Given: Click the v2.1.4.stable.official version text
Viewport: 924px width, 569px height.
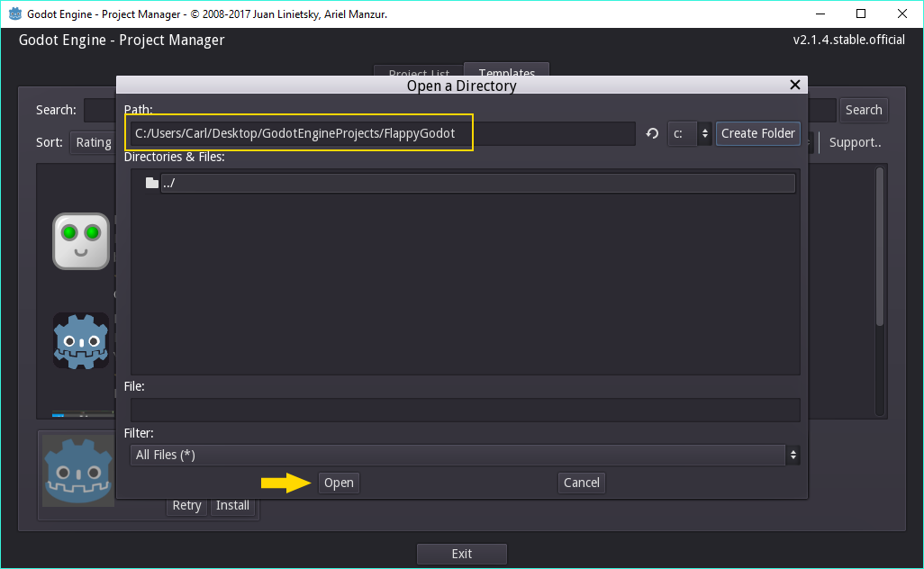Looking at the screenshot, I should click(x=848, y=40).
